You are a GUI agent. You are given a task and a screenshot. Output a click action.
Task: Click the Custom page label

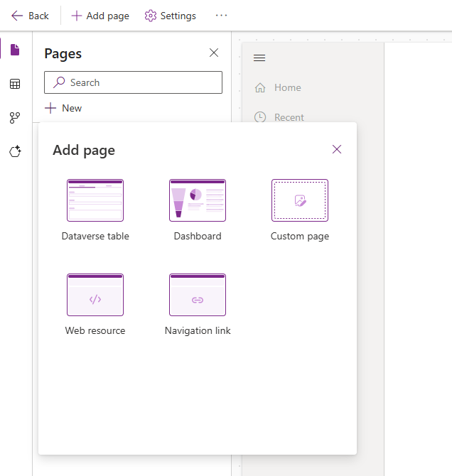[x=300, y=236]
